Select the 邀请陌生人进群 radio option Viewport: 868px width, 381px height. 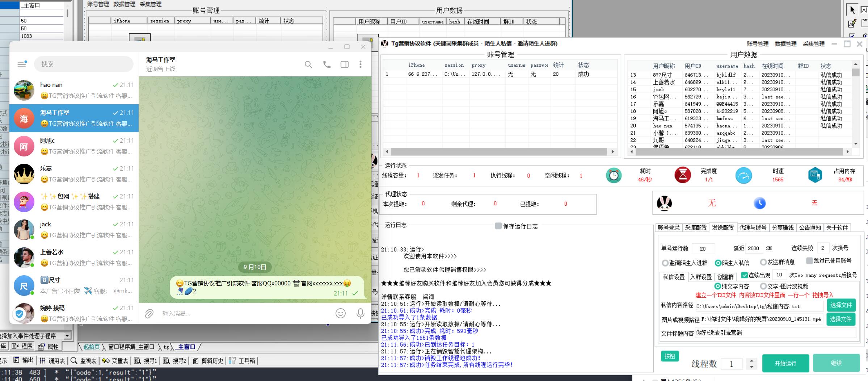[x=665, y=263]
